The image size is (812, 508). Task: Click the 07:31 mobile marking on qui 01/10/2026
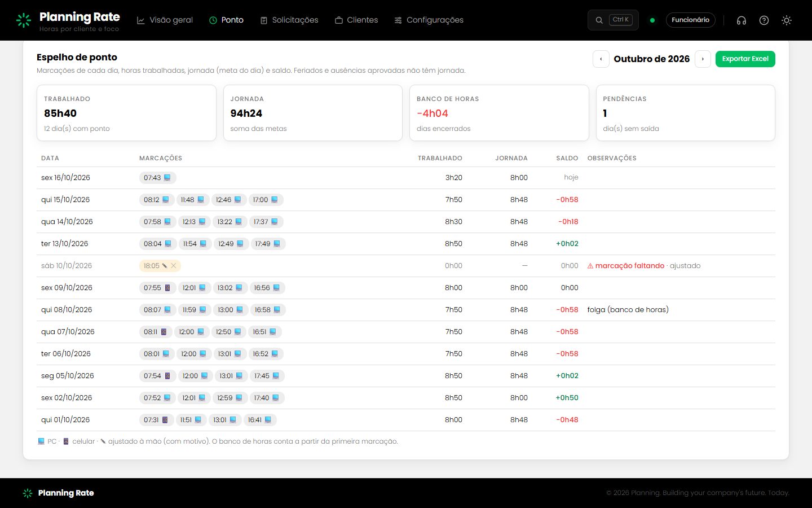pyautogui.click(x=156, y=420)
